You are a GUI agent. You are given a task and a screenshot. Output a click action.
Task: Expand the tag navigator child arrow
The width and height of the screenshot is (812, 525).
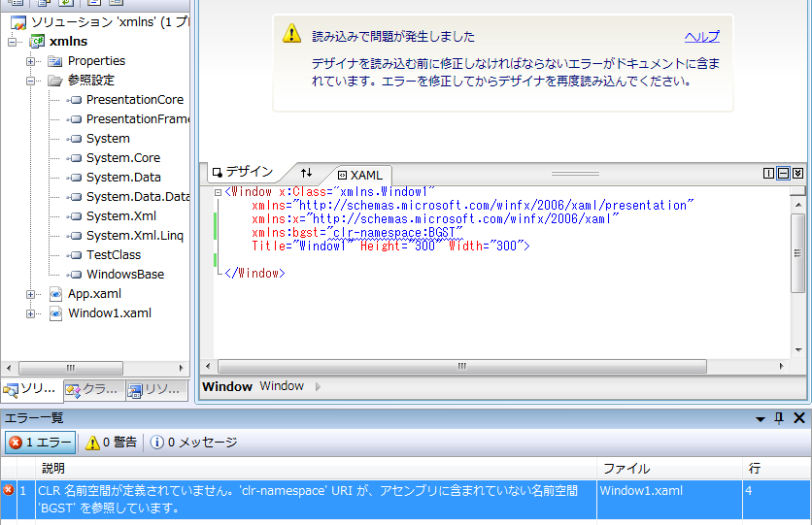318,387
